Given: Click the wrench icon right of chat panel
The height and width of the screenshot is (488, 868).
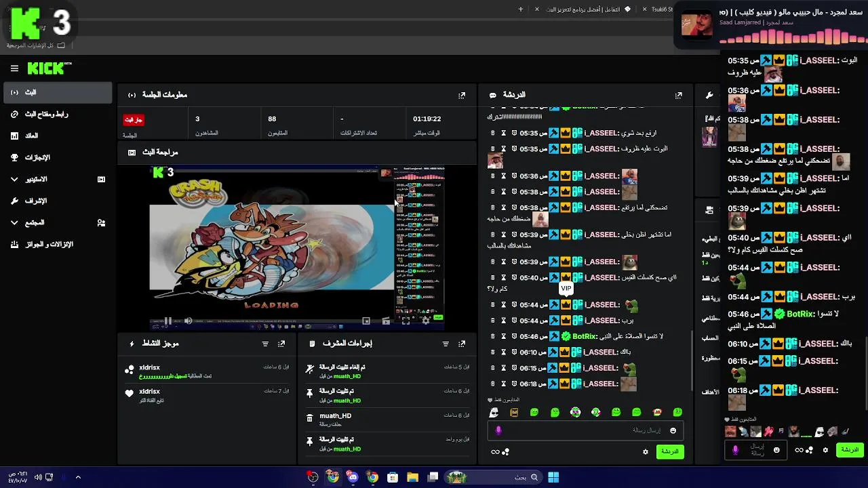Looking at the screenshot, I should tap(709, 96).
